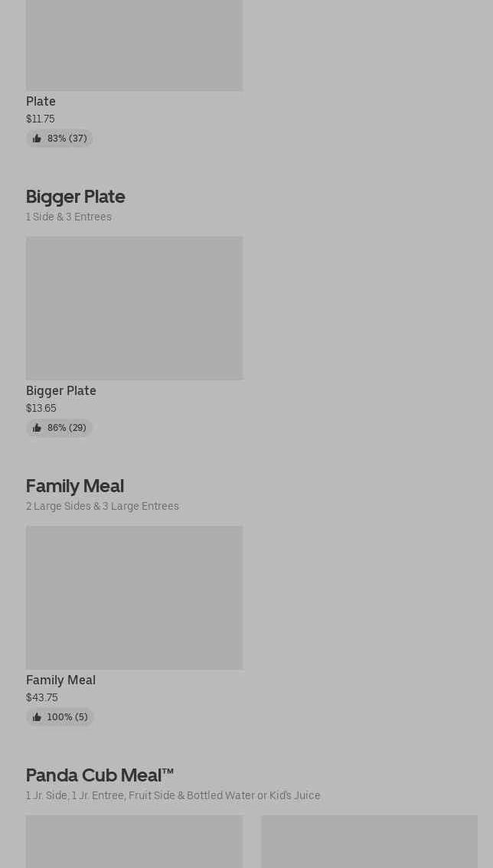Select the second Panda Cub Meal image
This screenshot has height=868, width=493.
pos(369,840)
